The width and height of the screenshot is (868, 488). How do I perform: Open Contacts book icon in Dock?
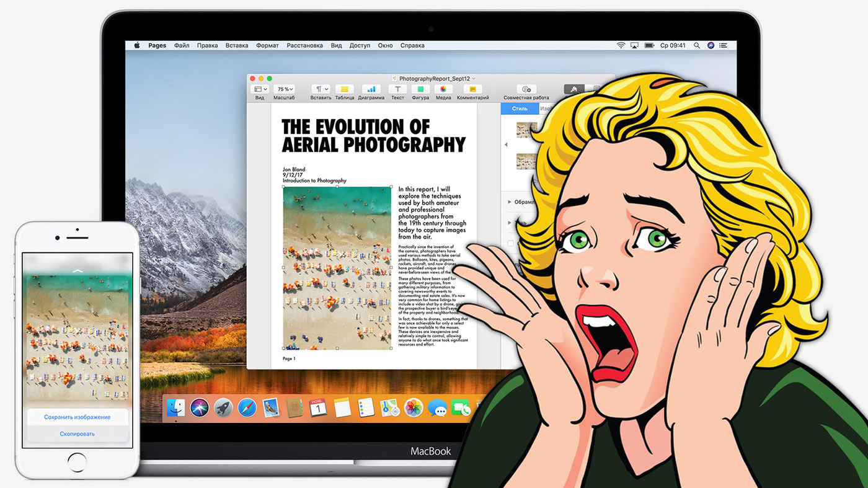point(294,407)
